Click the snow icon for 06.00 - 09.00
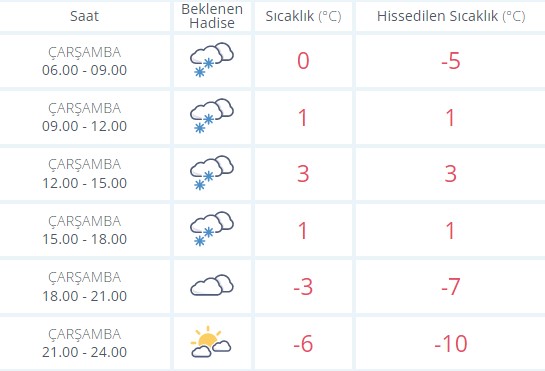Image resolution: width=545 pixels, height=371 pixels. [212, 60]
